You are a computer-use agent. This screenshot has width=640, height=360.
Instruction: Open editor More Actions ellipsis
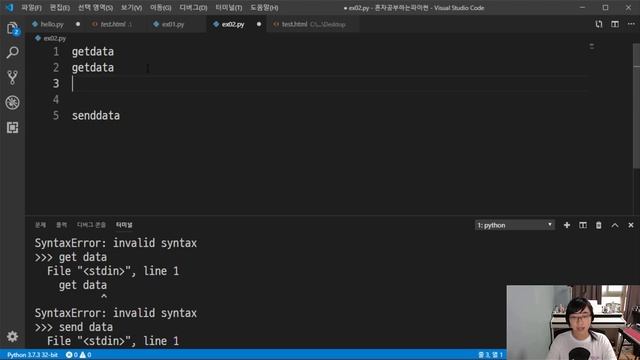(x=631, y=24)
